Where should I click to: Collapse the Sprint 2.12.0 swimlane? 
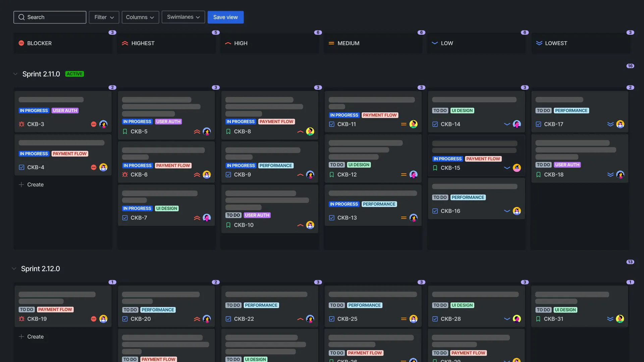pos(14,268)
